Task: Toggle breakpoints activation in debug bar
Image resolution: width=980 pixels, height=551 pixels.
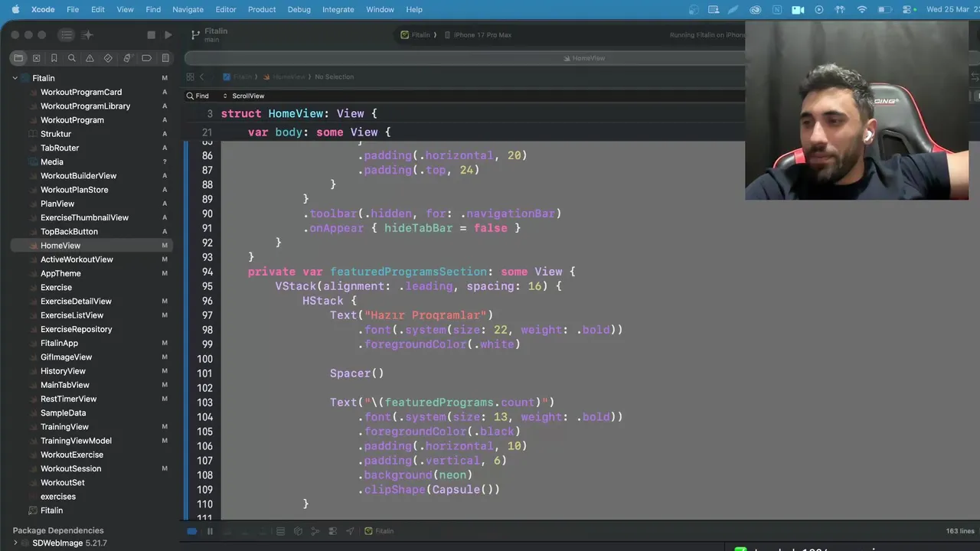Action: (191, 531)
